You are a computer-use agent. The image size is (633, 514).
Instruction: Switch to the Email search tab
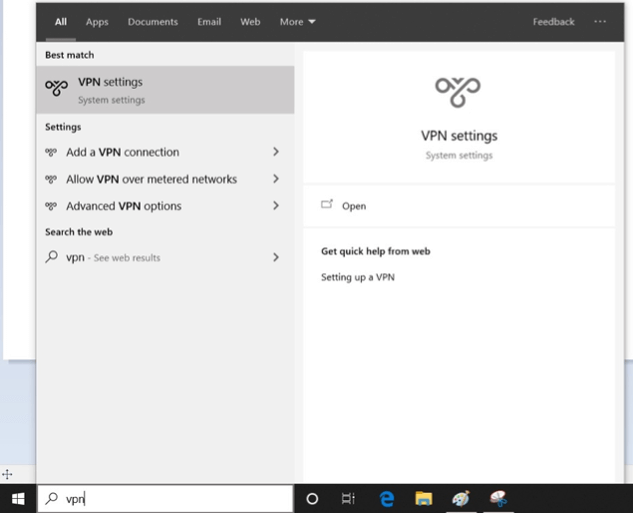(x=209, y=22)
